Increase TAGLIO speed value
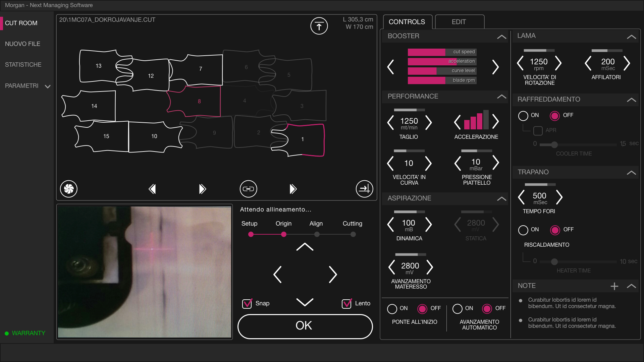 (x=428, y=122)
